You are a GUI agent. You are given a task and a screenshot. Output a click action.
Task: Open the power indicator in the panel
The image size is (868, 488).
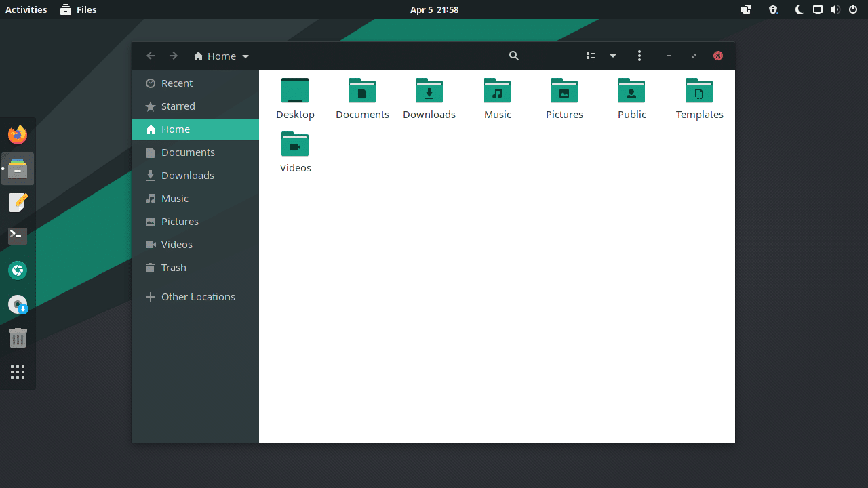854,9
